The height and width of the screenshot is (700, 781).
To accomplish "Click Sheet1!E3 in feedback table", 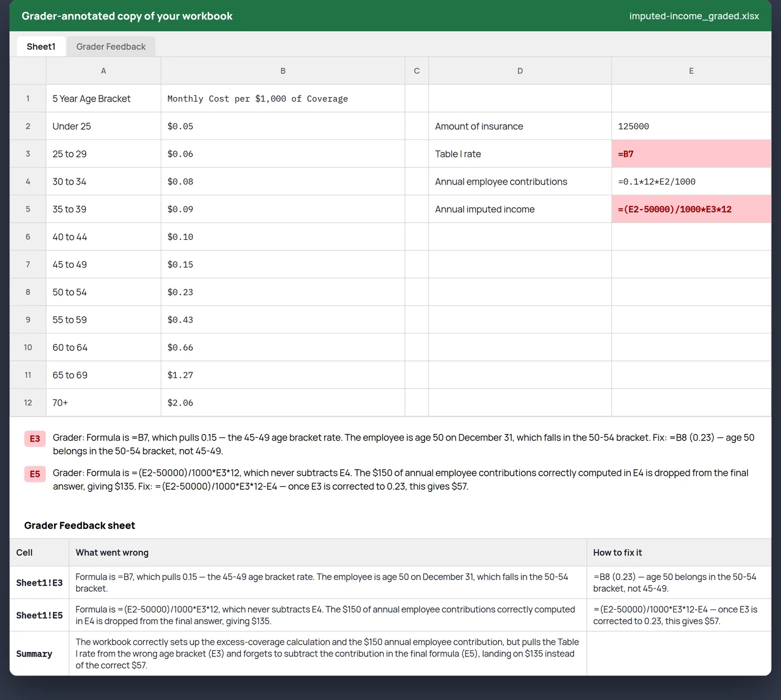I will (x=39, y=583).
